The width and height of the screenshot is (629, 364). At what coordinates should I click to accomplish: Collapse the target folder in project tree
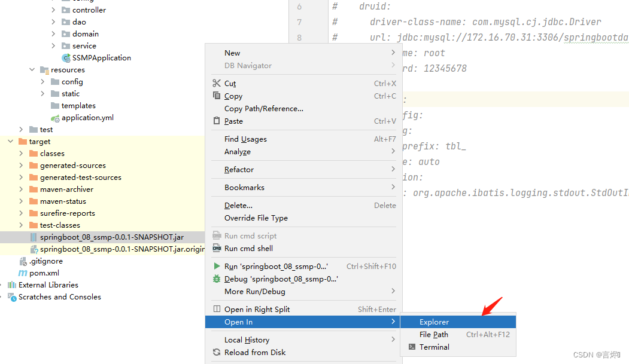(10, 141)
